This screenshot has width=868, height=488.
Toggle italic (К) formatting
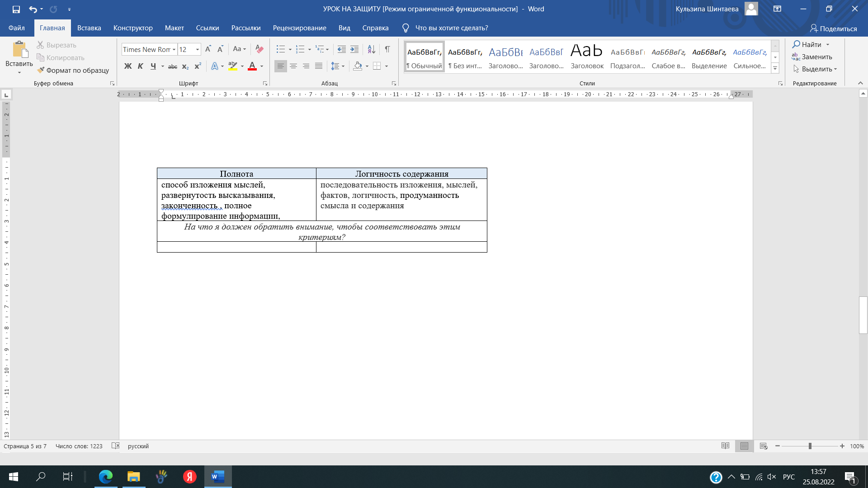pyautogui.click(x=140, y=66)
